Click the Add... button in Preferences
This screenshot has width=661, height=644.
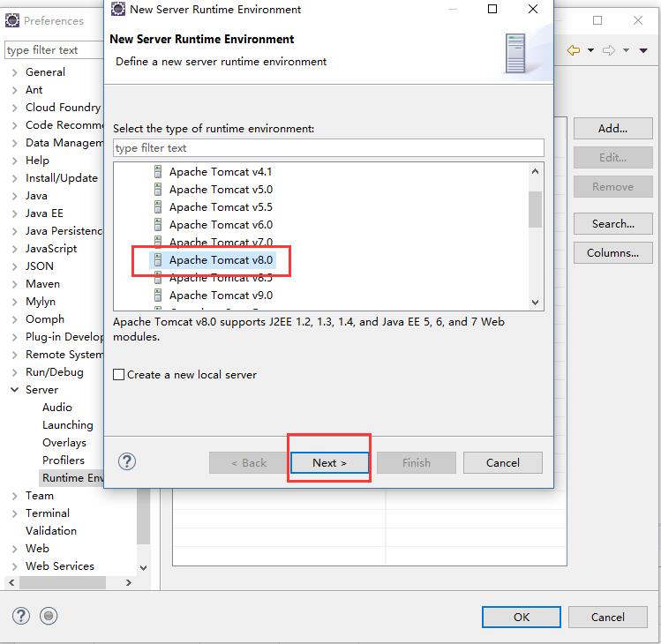pos(613,129)
